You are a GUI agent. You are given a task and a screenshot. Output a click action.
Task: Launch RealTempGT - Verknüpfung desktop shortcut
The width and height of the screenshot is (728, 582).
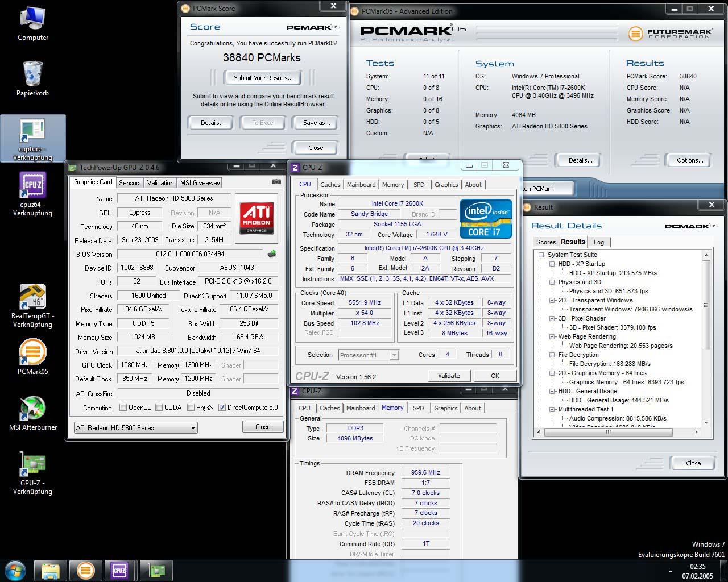[x=32, y=306]
